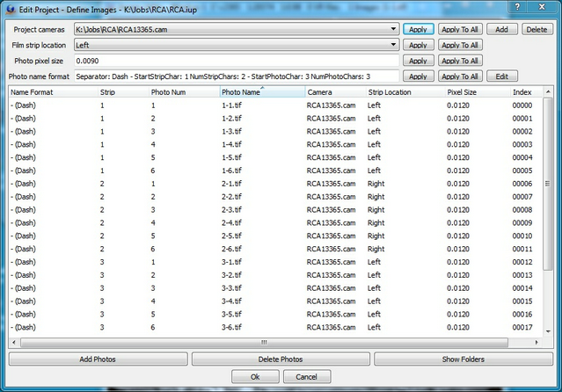
Task: Click Left strip location in 3-1.tif row
Action: [374, 262]
